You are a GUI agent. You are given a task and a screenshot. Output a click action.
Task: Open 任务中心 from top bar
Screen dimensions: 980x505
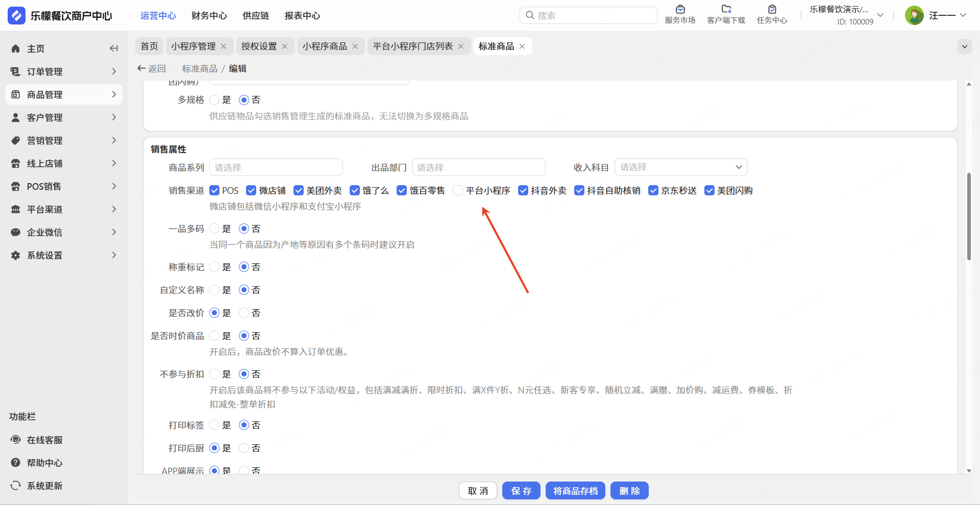point(772,15)
